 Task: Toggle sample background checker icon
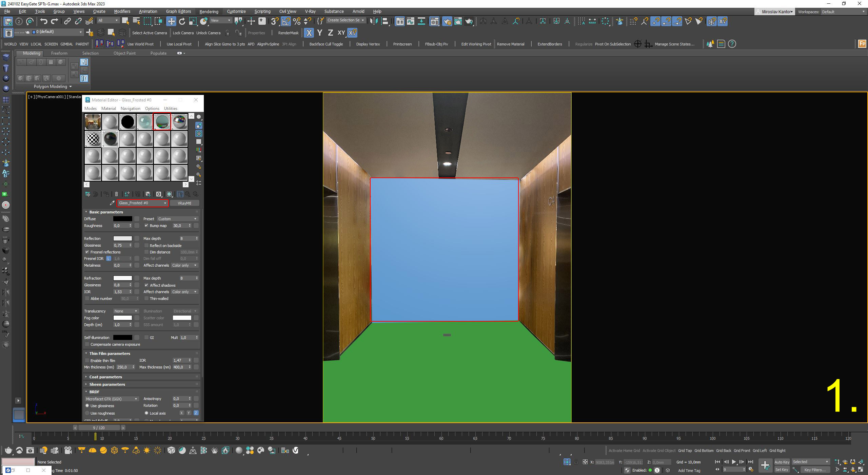coord(199,134)
